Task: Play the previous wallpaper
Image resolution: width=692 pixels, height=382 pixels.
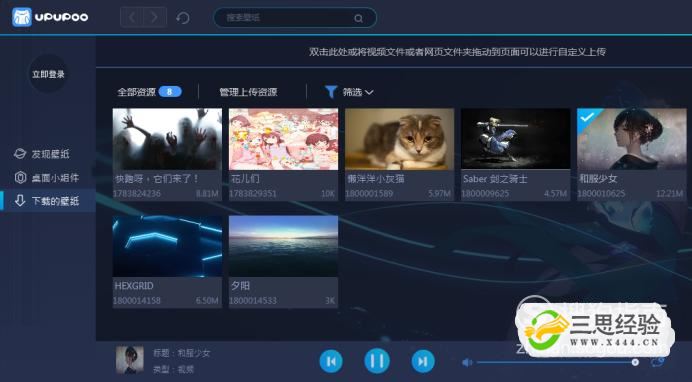Action: 331,361
